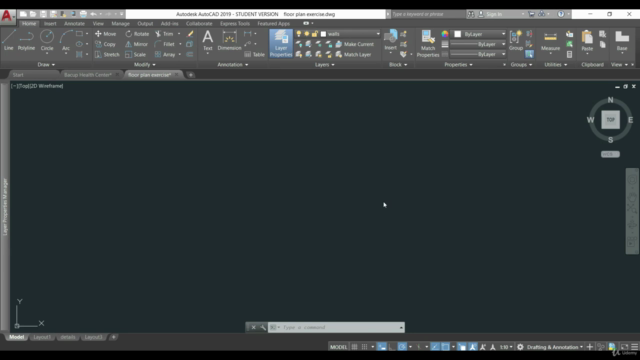Screen dimensions: 640x360
Task: Click the Mirror tool
Action: [x=136, y=44]
